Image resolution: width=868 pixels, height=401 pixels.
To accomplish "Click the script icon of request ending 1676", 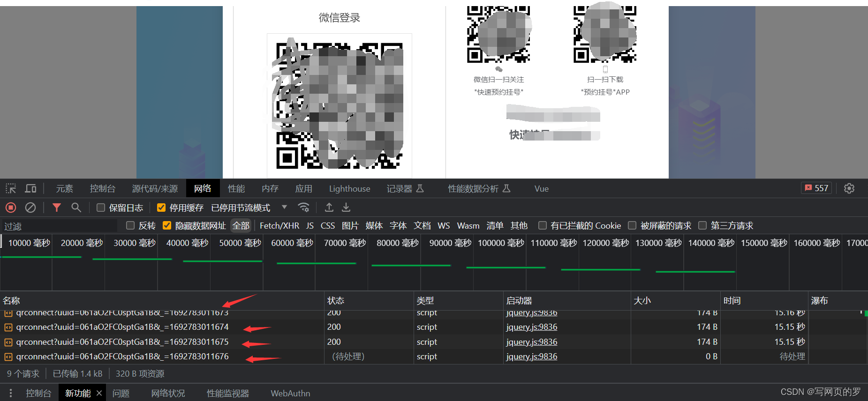I will [8, 357].
